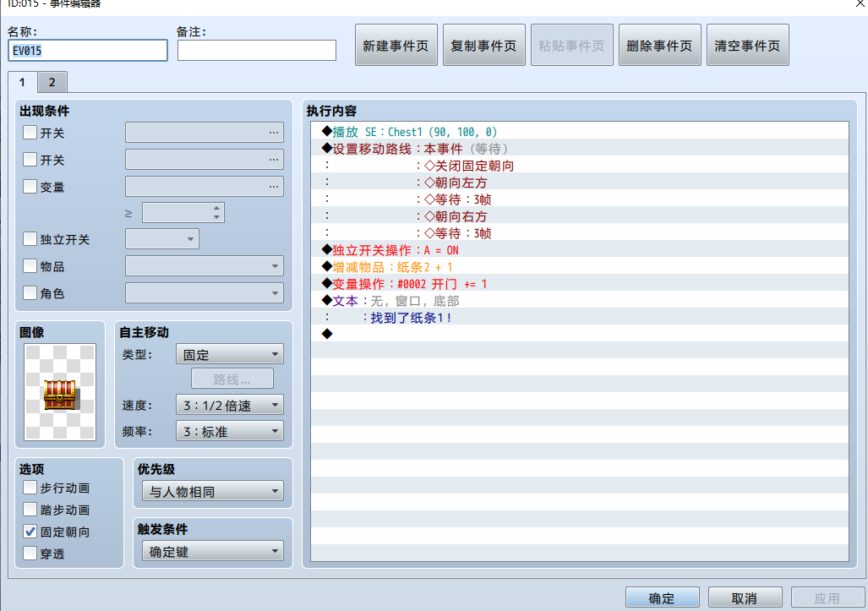Increase the 变量 threshold with the up arrow

pos(216,209)
